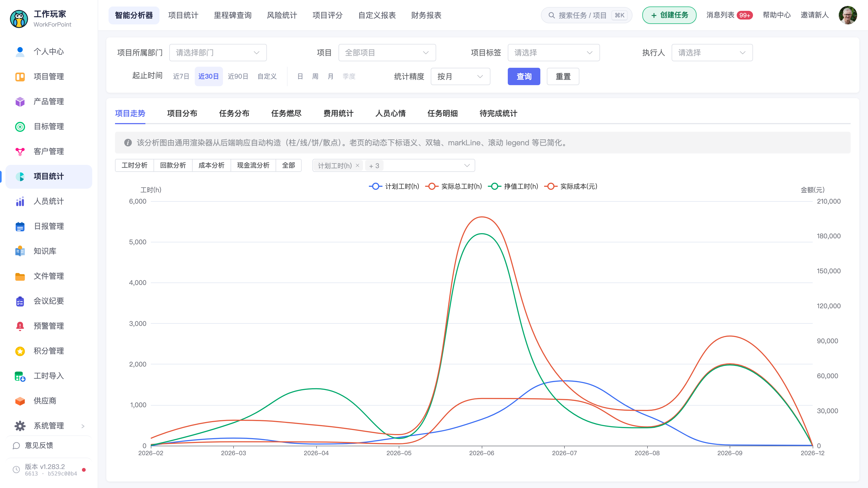868x488 pixels.
Task: Click the 项目管理 orange board icon
Action: tap(20, 77)
